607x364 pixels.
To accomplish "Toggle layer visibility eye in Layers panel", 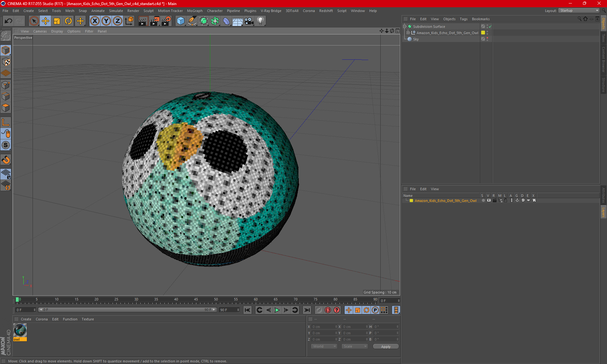I will point(489,200).
